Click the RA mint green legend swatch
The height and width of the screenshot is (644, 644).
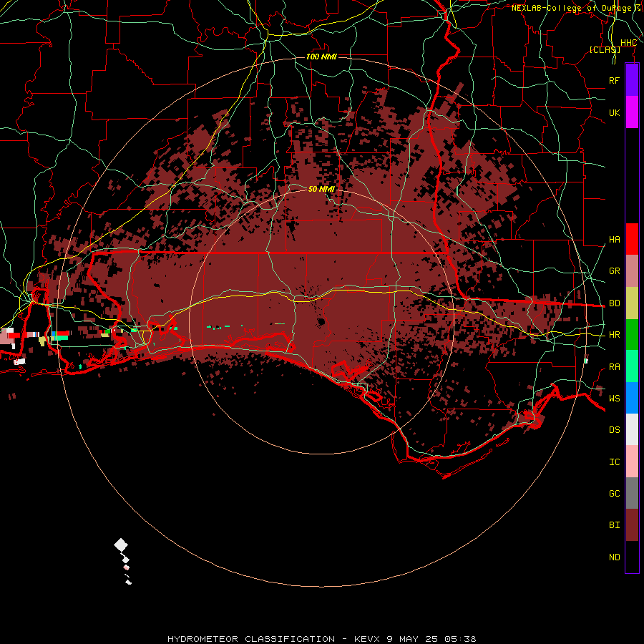tap(632, 366)
